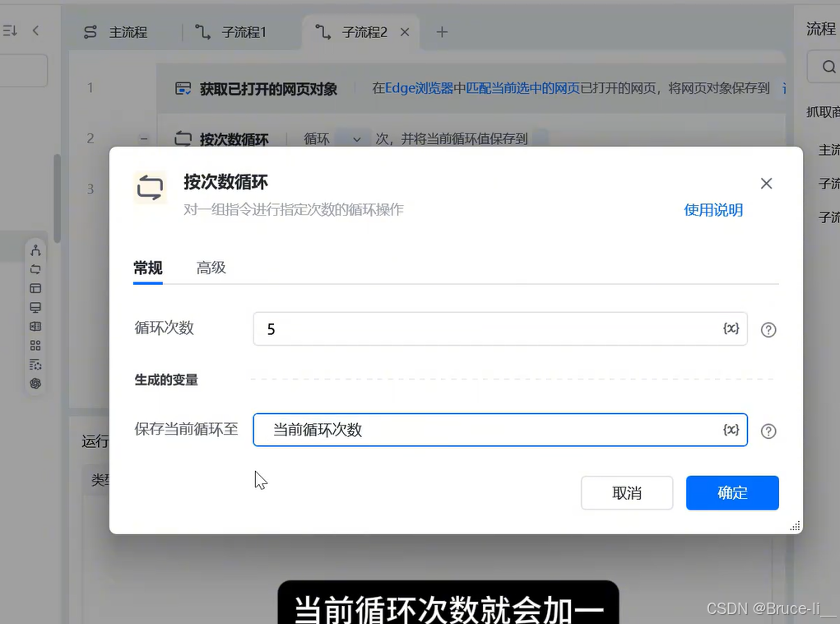Viewport: 840px width, 624px height.
Task: Switch to the 子流程1 tab
Action: tap(230, 32)
